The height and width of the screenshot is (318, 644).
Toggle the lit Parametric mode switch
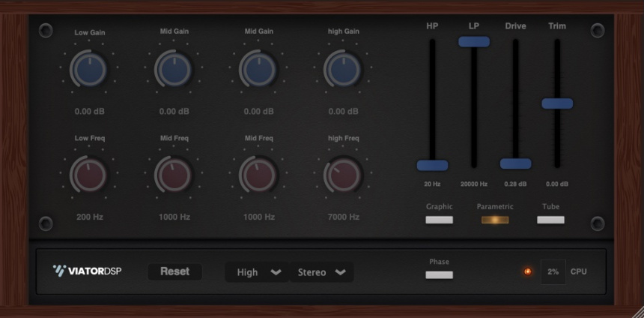(x=495, y=220)
